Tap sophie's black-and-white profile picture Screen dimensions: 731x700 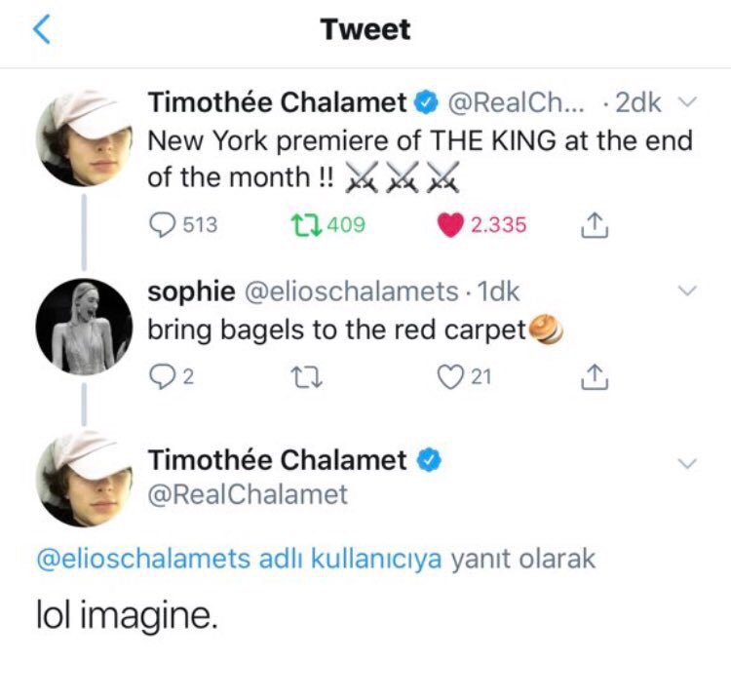(85, 329)
